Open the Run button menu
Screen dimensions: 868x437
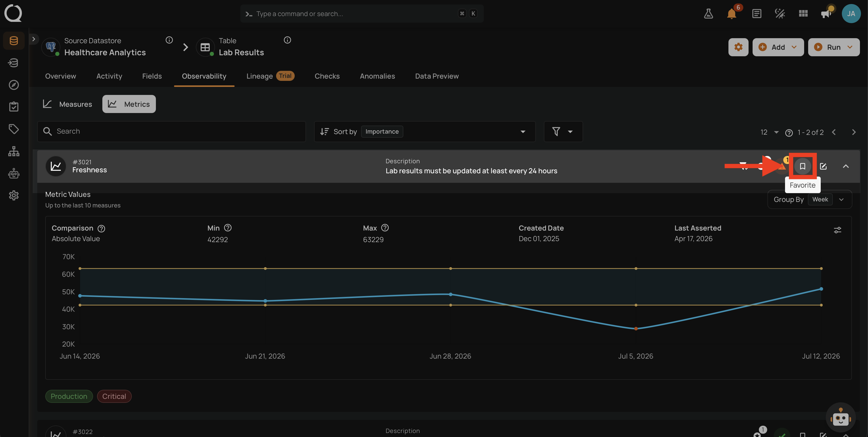(834, 47)
